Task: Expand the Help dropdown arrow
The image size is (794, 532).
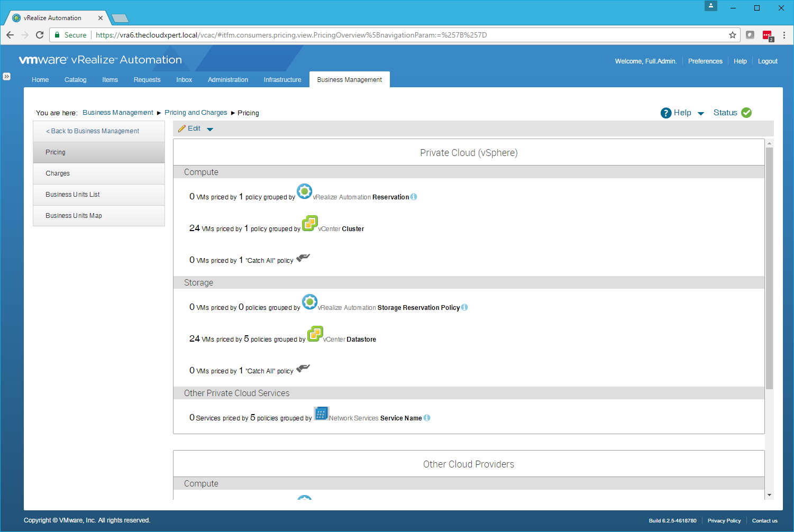Action: pos(701,113)
